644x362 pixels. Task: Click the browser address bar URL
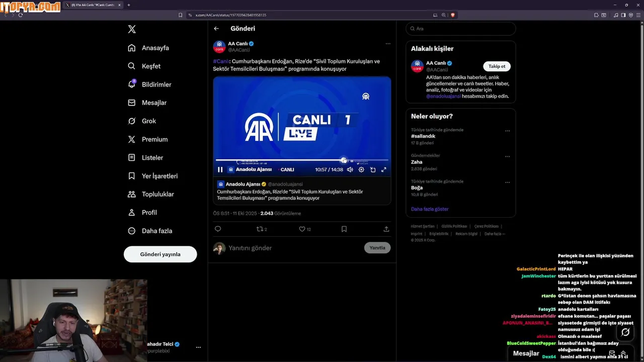[231, 15]
